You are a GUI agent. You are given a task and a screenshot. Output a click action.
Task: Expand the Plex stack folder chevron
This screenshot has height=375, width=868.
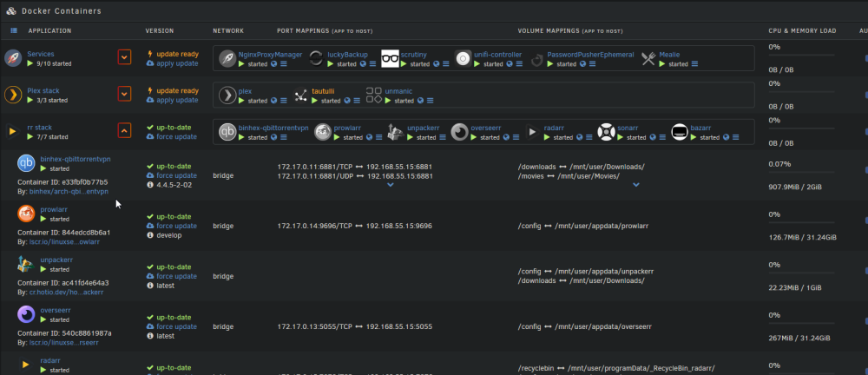click(x=124, y=94)
